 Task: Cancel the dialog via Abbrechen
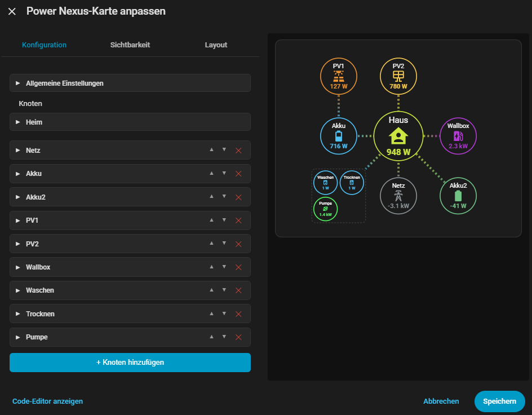coord(441,401)
